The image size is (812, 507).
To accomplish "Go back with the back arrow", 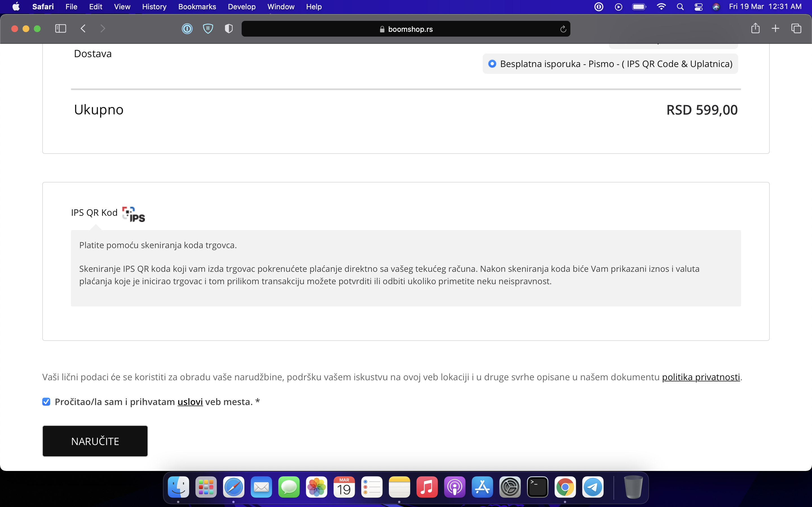I will pos(83,28).
